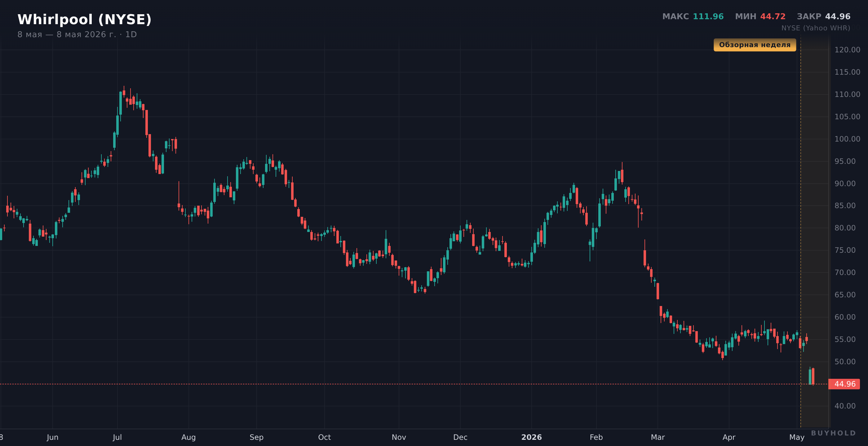Click the "Whirlpool (NYSE)" chart title
The height and width of the screenshot is (446, 868).
pos(85,20)
